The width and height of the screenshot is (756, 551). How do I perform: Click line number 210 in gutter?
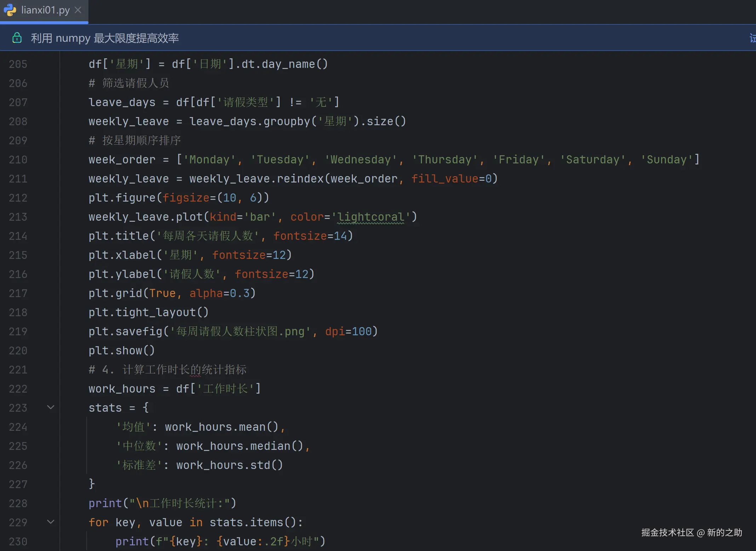18,159
